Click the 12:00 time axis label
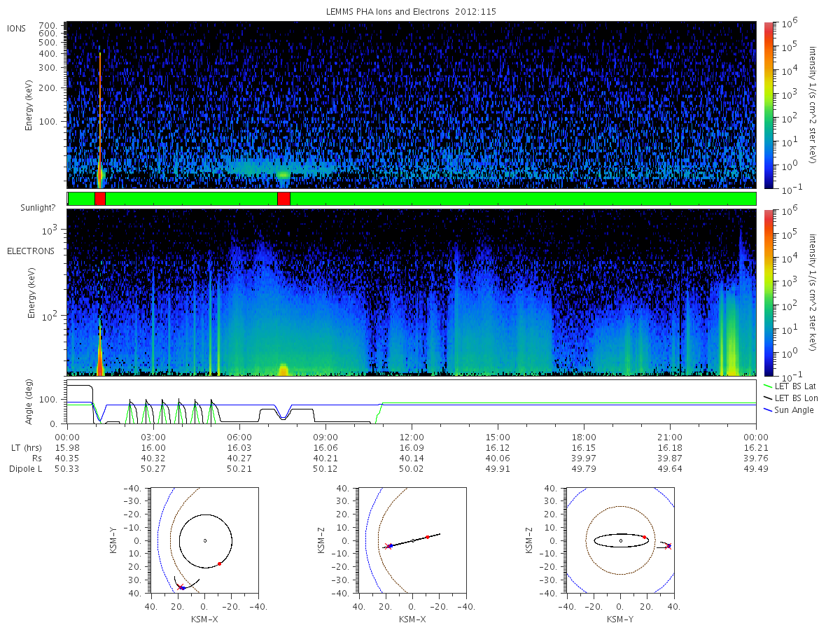Image resolution: width=840 pixels, height=630 pixels. (412, 435)
